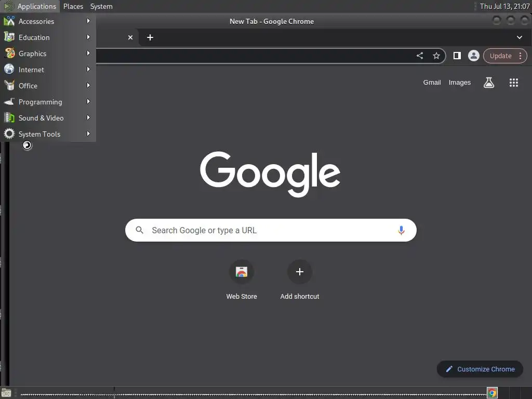Viewport: 532px width, 399px height.
Task: Click the Programming category icon
Action: click(x=9, y=101)
